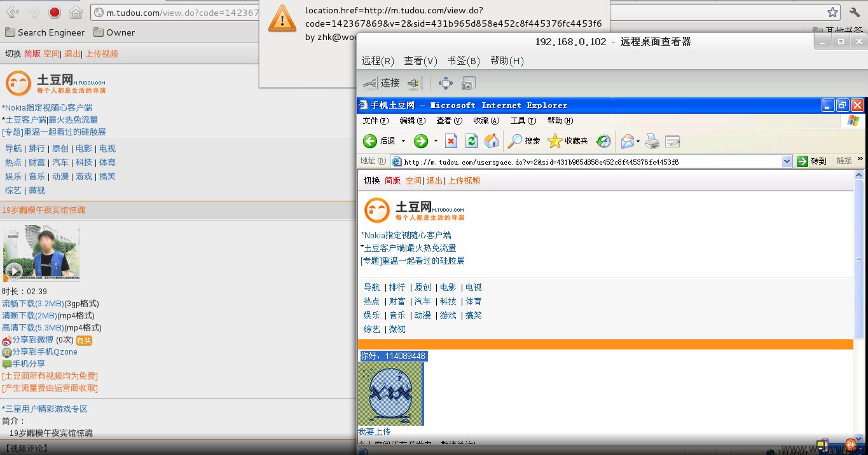Open IE forward history dropdown arrow
The height and width of the screenshot is (455, 868).
[436, 141]
